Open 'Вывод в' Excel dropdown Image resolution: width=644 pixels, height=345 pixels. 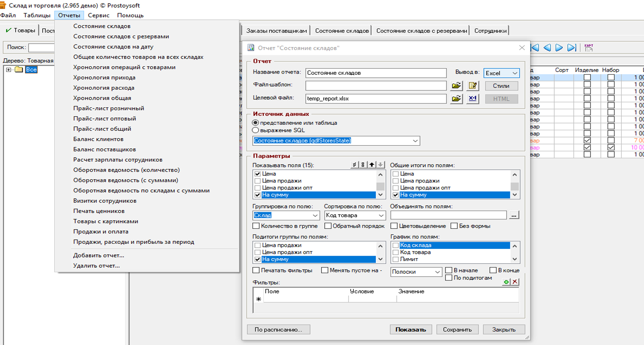coord(514,73)
